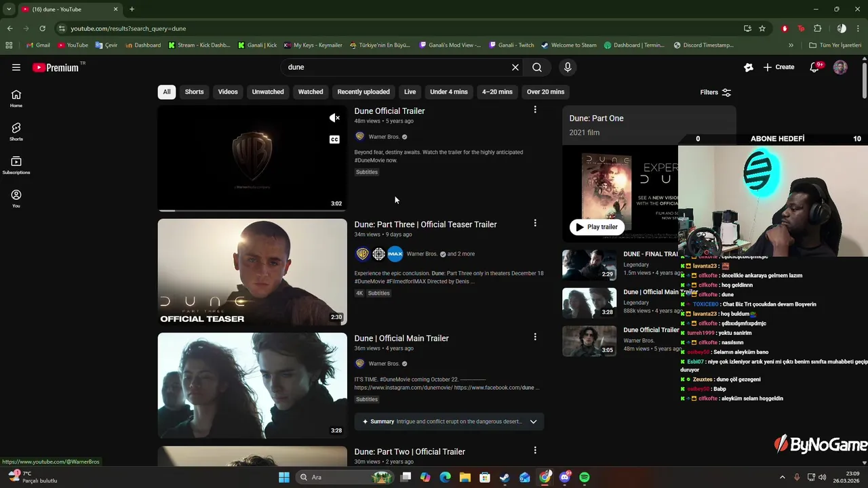Image resolution: width=868 pixels, height=488 pixels.
Task: Open Subscriptions in sidebar
Action: 16,165
